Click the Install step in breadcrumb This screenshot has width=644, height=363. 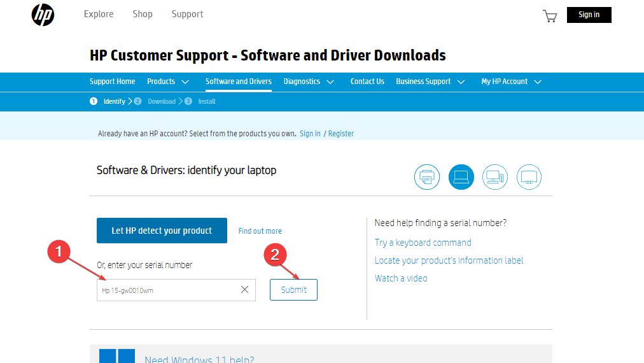pos(207,101)
